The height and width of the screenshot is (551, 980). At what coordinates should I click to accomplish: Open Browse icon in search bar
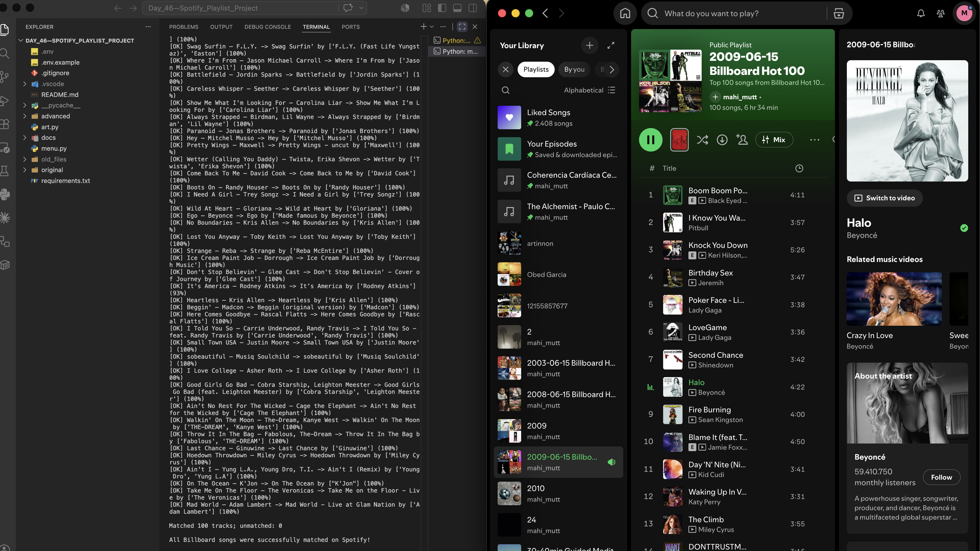pos(839,13)
